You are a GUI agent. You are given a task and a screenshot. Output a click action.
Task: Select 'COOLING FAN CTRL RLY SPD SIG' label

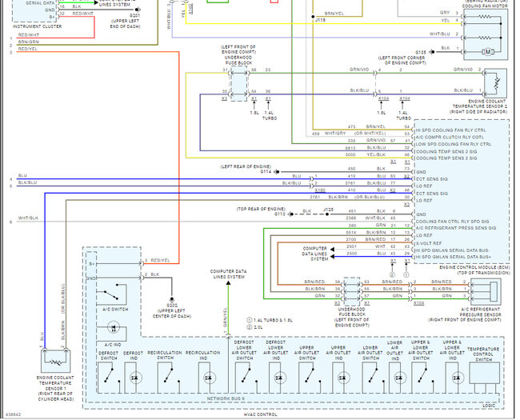(x=452, y=222)
